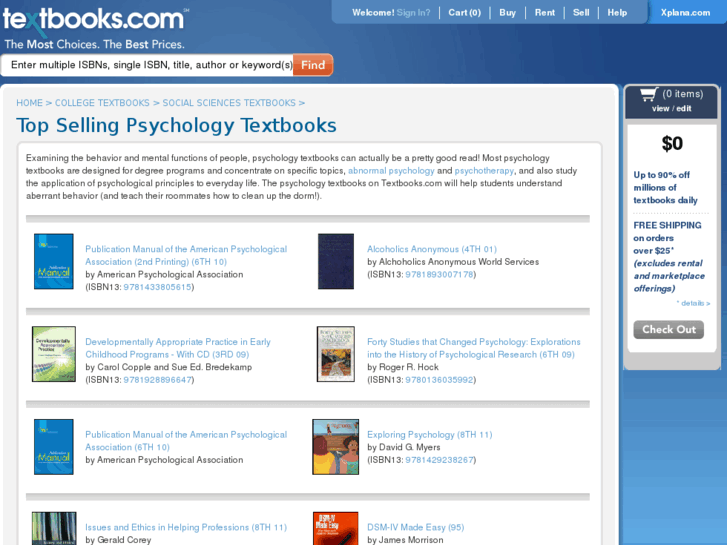
Task: Open Publication Manual Association (6TH 10) title
Action: click(186, 441)
